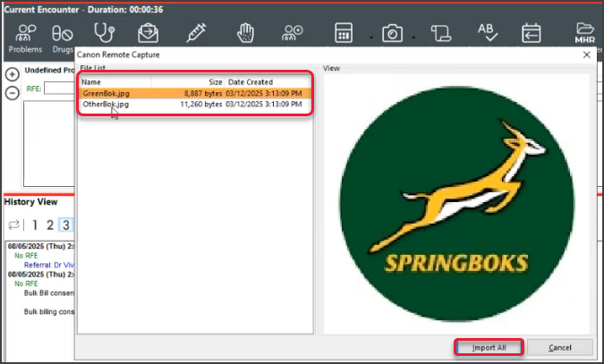Switch to History View page 3
This screenshot has width=604, height=364.
click(66, 225)
